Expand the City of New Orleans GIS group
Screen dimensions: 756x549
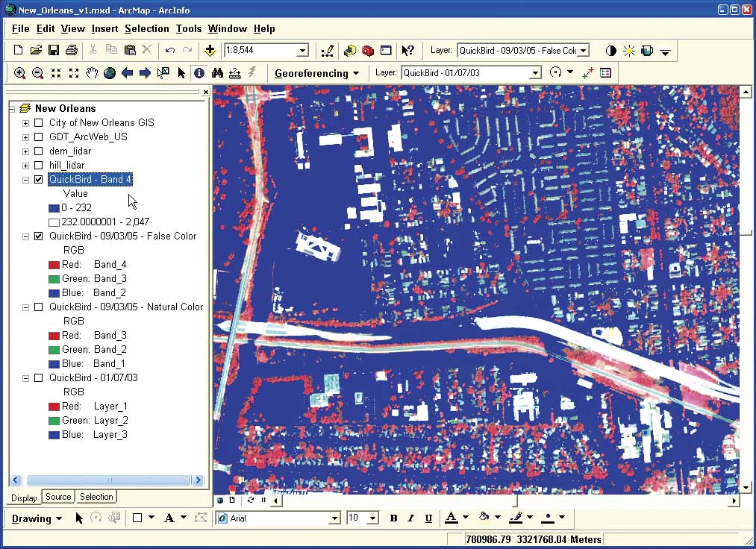pyautogui.click(x=26, y=123)
